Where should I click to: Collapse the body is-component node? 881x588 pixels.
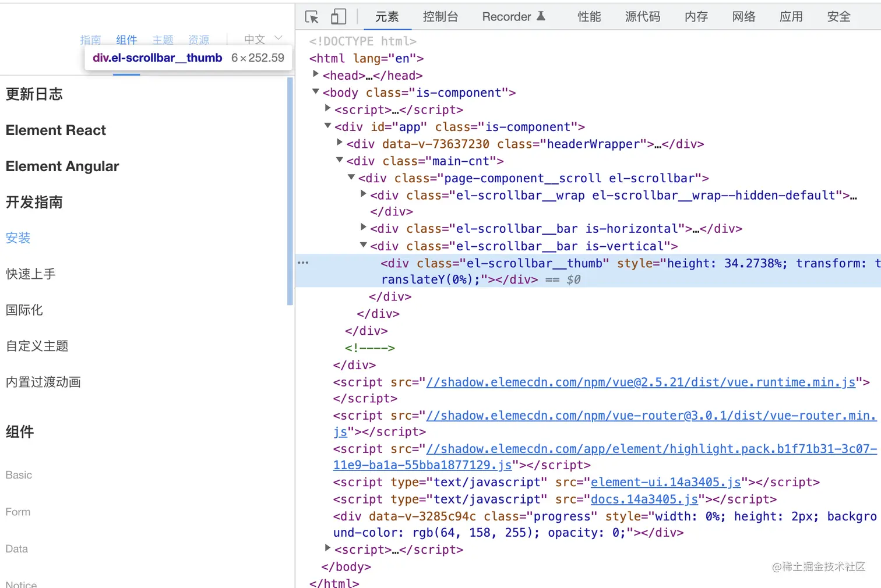[x=315, y=91]
